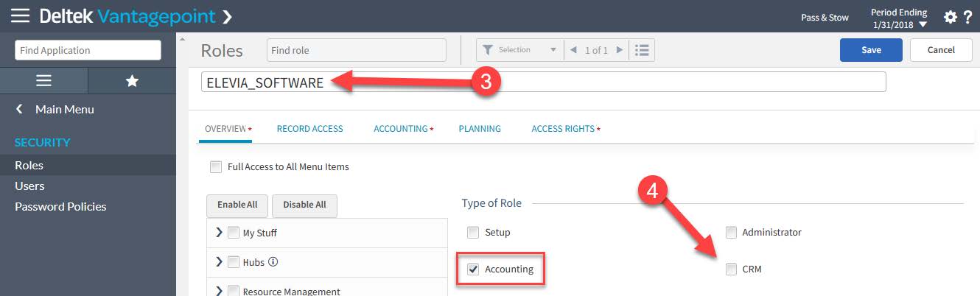Screen dimensions: 980x296
Task: Select Roles in the Security menu
Action: coord(88,165)
